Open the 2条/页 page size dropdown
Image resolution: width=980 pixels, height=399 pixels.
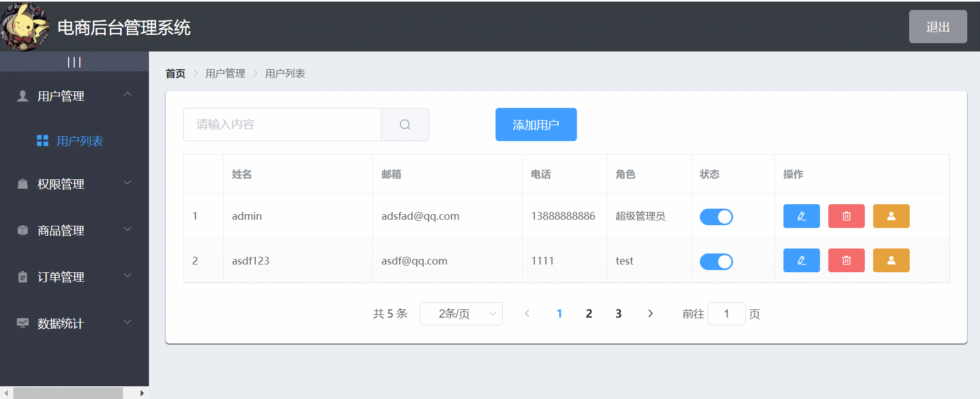[461, 314]
